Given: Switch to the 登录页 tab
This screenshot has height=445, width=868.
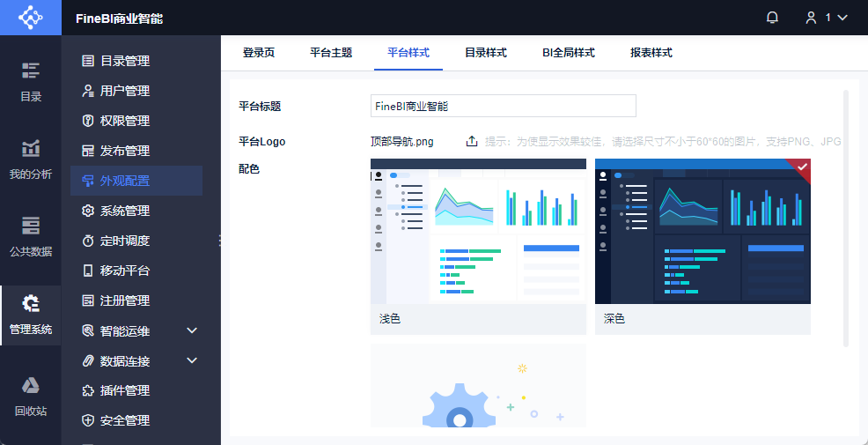Looking at the screenshot, I should click(x=259, y=53).
